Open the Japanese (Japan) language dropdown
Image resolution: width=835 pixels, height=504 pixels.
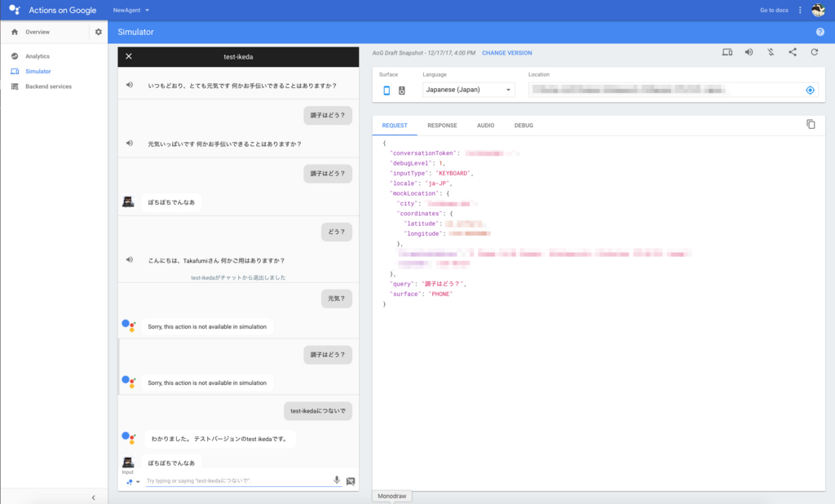tap(469, 90)
